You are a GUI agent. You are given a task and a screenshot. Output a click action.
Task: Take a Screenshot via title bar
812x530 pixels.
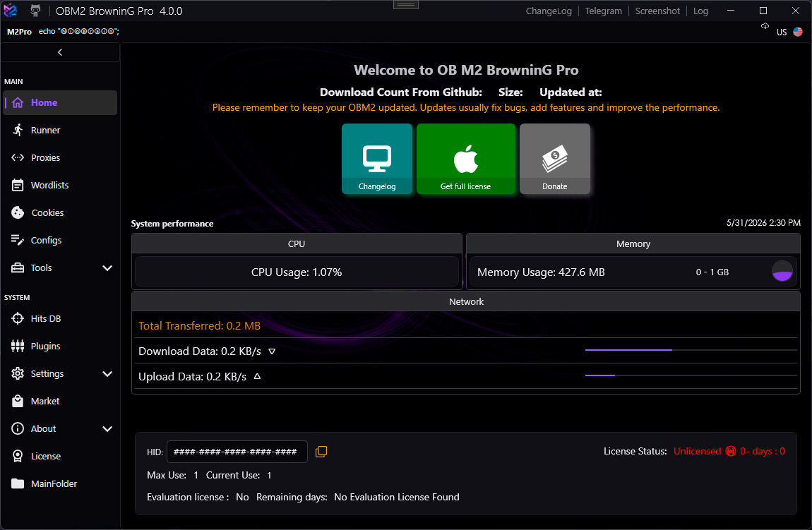tap(657, 11)
